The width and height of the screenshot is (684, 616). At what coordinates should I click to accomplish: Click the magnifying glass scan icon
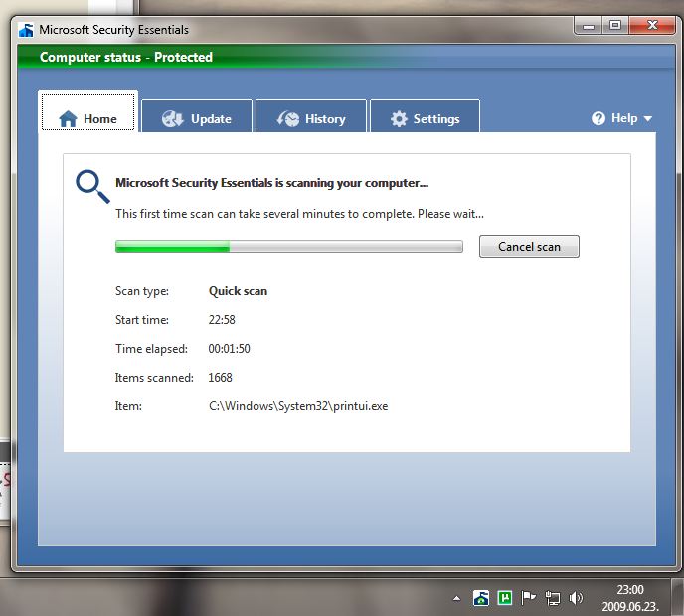click(92, 186)
